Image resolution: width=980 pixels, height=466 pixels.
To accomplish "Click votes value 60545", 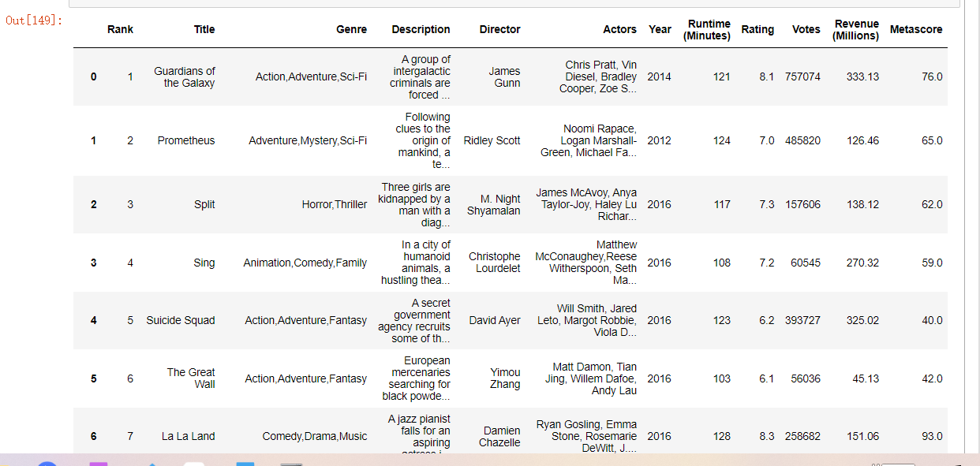I will 806,263.
